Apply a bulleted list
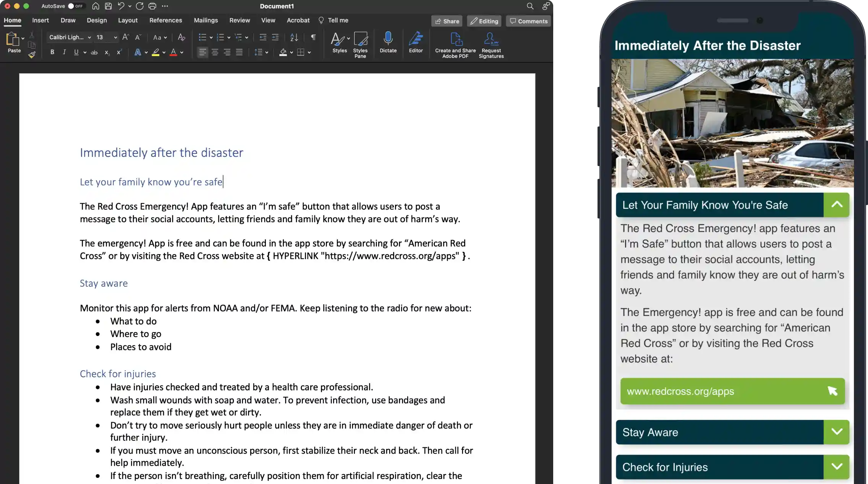This screenshot has height=484, width=868. pyautogui.click(x=202, y=37)
